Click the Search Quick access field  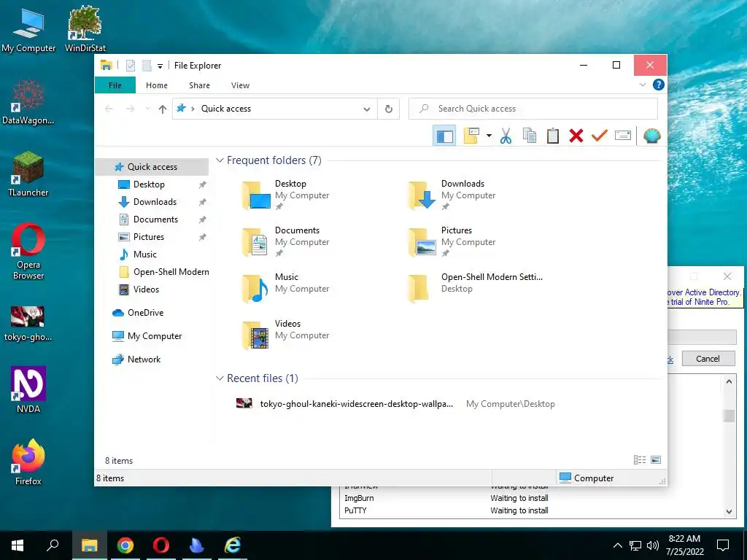click(533, 109)
